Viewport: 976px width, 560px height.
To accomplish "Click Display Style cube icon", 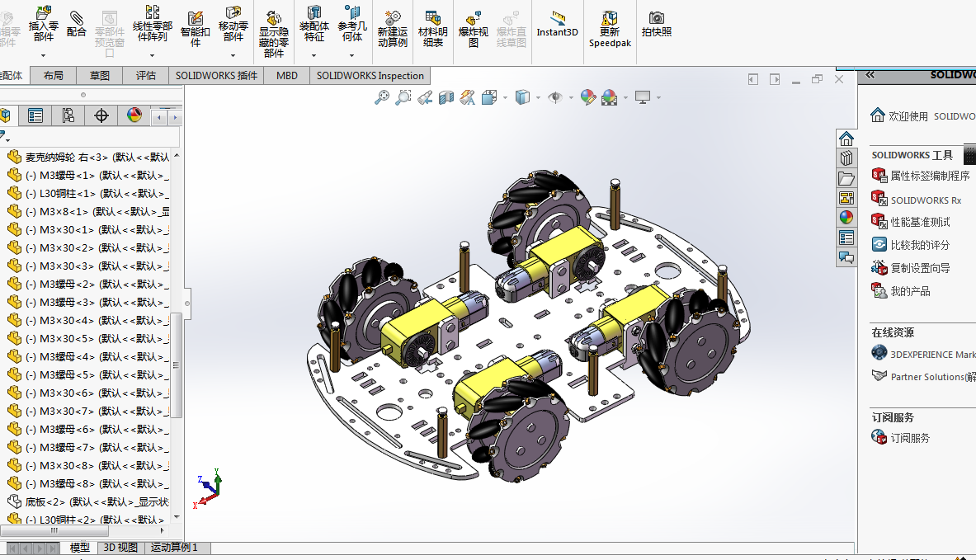I will [x=522, y=97].
